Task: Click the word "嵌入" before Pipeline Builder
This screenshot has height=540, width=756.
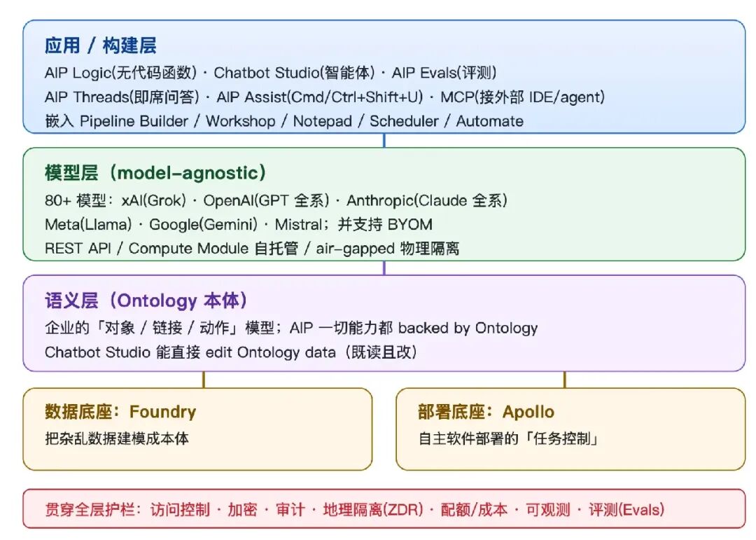Action: click(x=59, y=121)
